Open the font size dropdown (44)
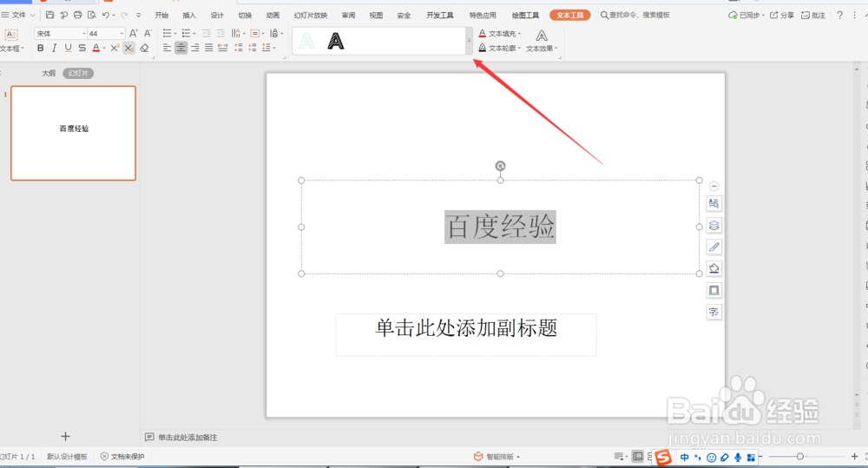 [x=122, y=34]
